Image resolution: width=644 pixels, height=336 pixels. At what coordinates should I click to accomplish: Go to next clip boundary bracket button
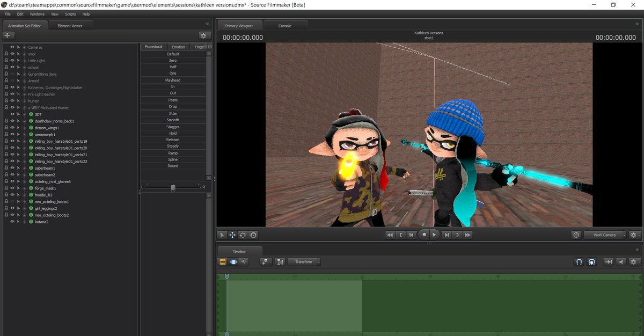click(457, 235)
